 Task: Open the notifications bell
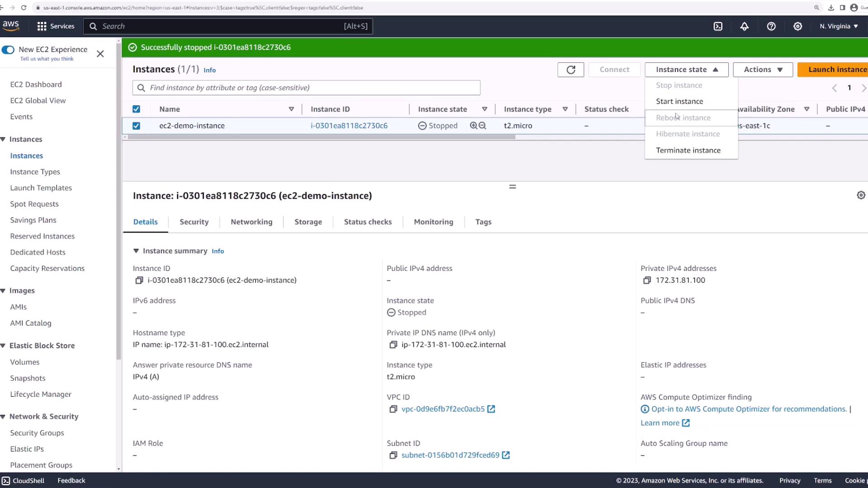(x=744, y=26)
